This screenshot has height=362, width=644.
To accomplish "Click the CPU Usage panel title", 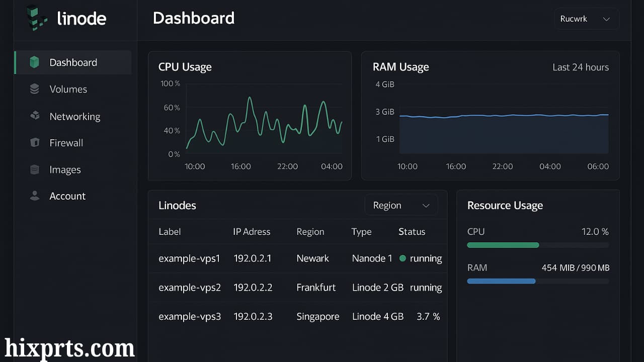I will [x=185, y=67].
